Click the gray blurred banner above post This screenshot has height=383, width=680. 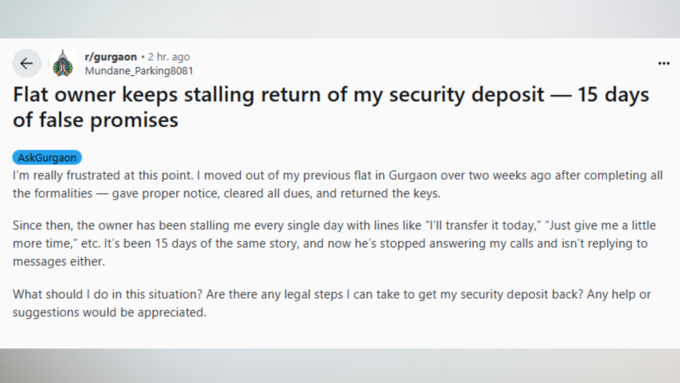[x=340, y=19]
